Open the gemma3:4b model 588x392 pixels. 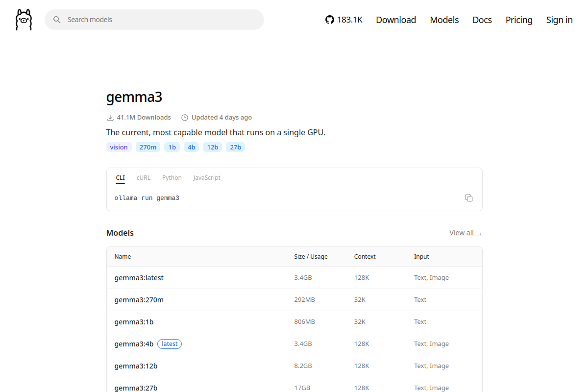[x=134, y=344]
